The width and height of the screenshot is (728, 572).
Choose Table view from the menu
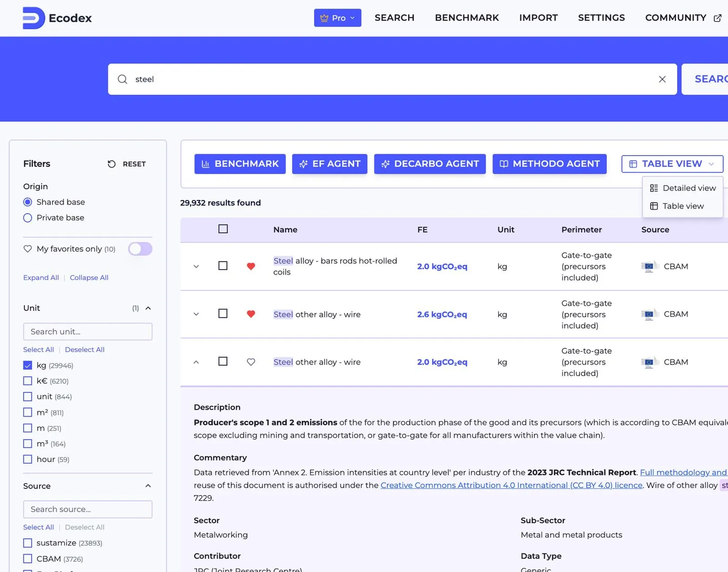682,206
